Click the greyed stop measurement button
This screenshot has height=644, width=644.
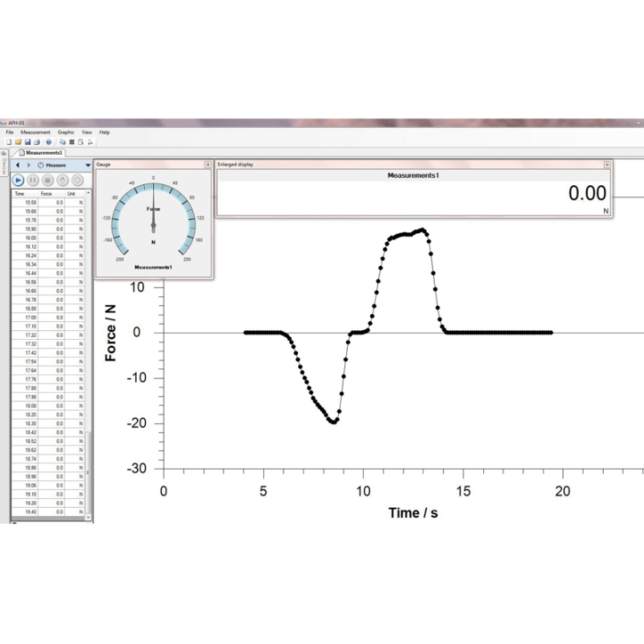pos(47,181)
